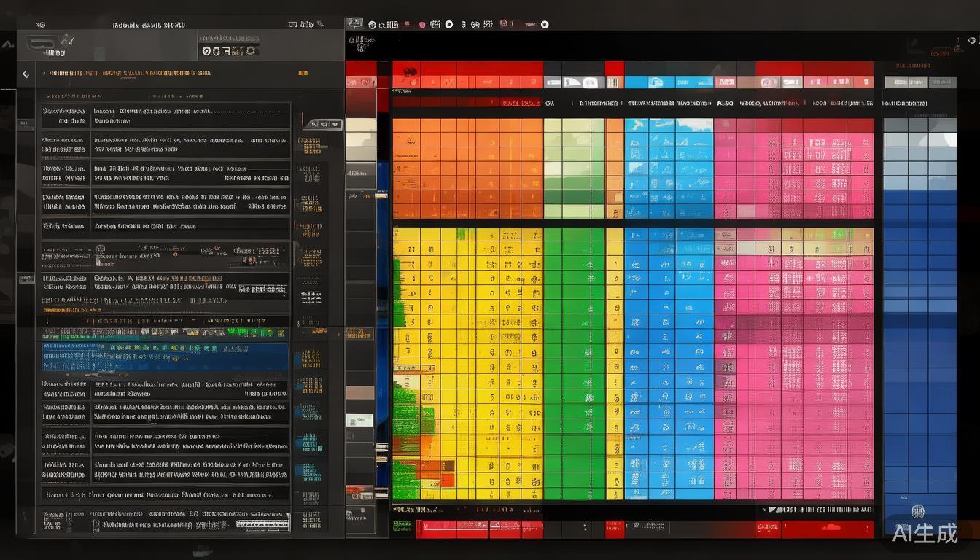The height and width of the screenshot is (560, 980).
Task: Click the white circle icon in top toolbar
Action: (x=449, y=24)
